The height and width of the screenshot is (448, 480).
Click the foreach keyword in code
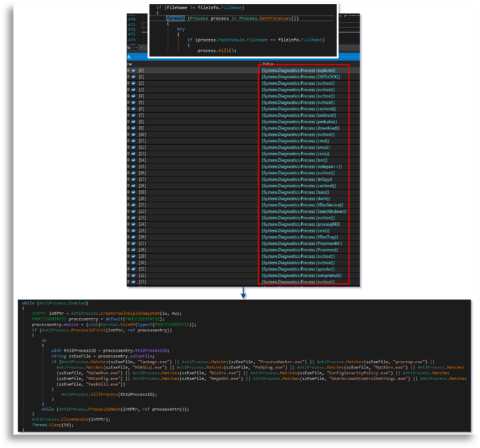coord(175,18)
